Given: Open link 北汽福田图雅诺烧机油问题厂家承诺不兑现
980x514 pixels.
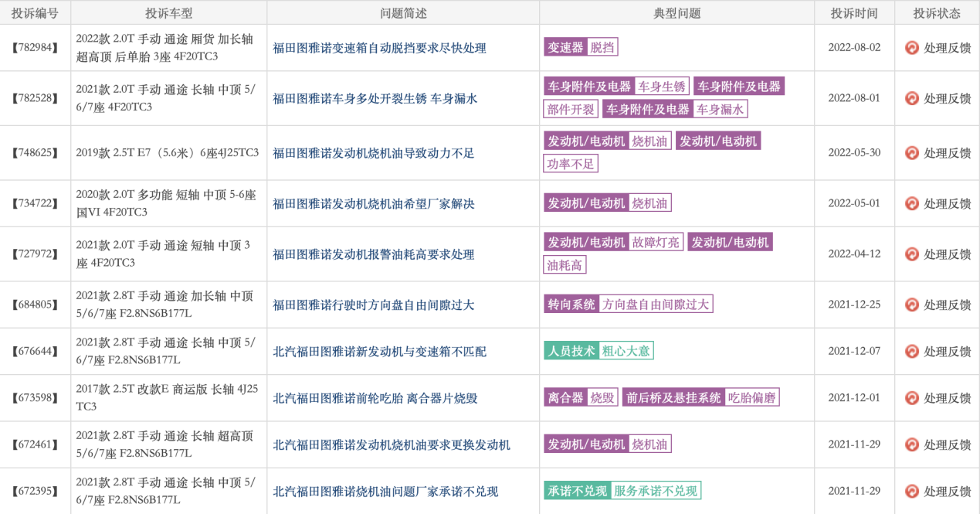Looking at the screenshot, I should (385, 491).
